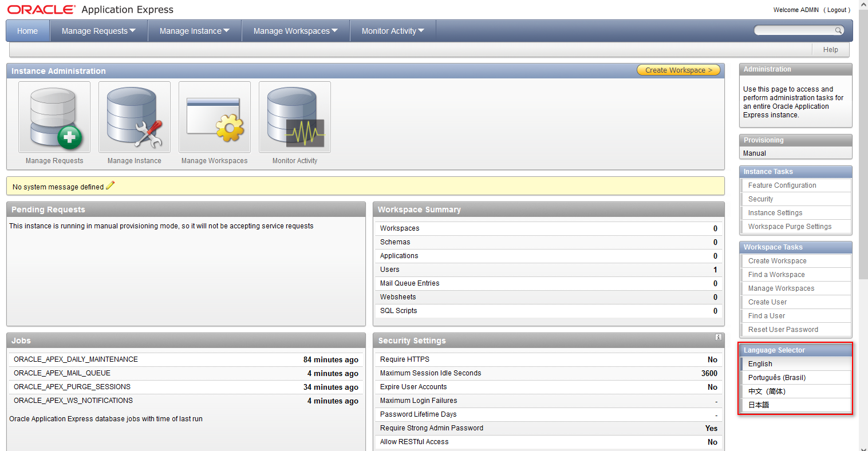Click the SQL Scripts summary row

[549, 311]
